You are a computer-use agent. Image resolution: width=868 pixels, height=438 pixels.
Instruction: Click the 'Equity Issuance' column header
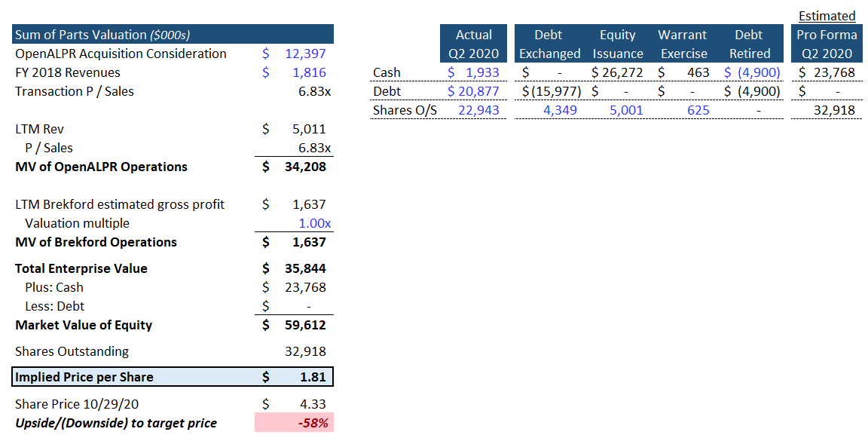tap(618, 44)
